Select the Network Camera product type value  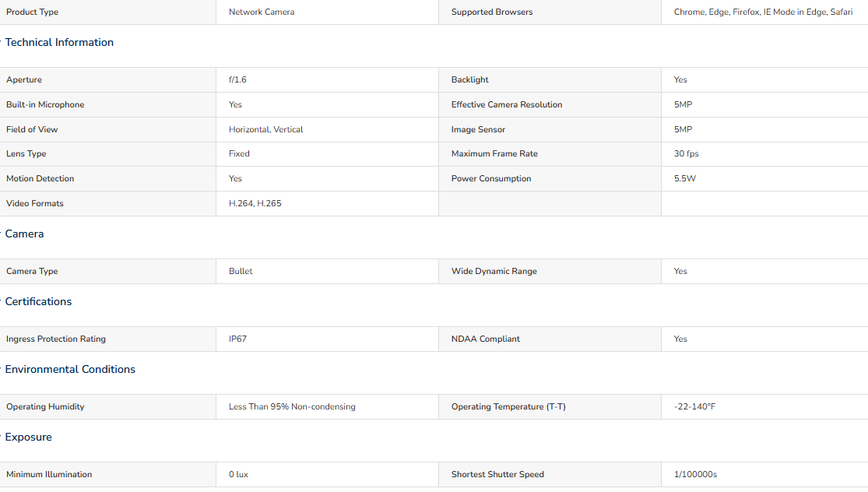coord(262,12)
